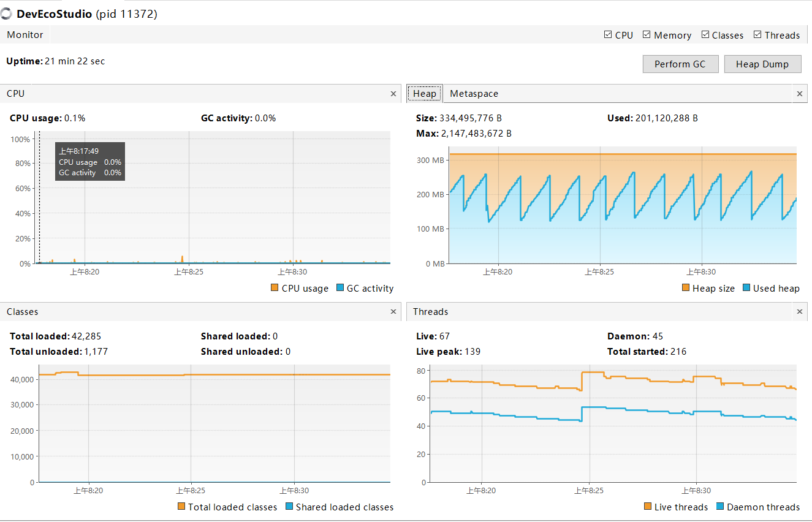Toggle the Classes checkbox
The width and height of the screenshot is (812, 522).
705,35
